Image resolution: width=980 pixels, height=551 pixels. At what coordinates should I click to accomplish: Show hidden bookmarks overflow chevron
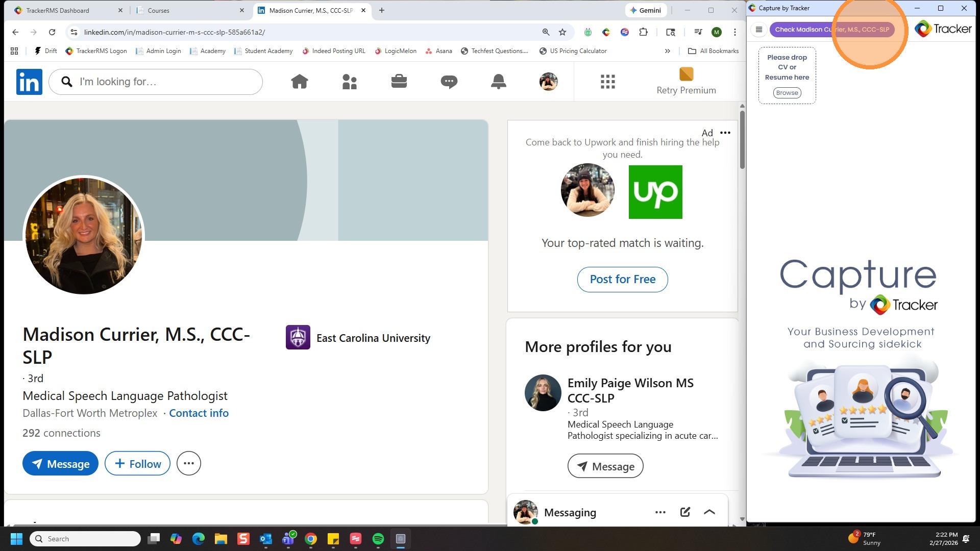[x=667, y=51]
